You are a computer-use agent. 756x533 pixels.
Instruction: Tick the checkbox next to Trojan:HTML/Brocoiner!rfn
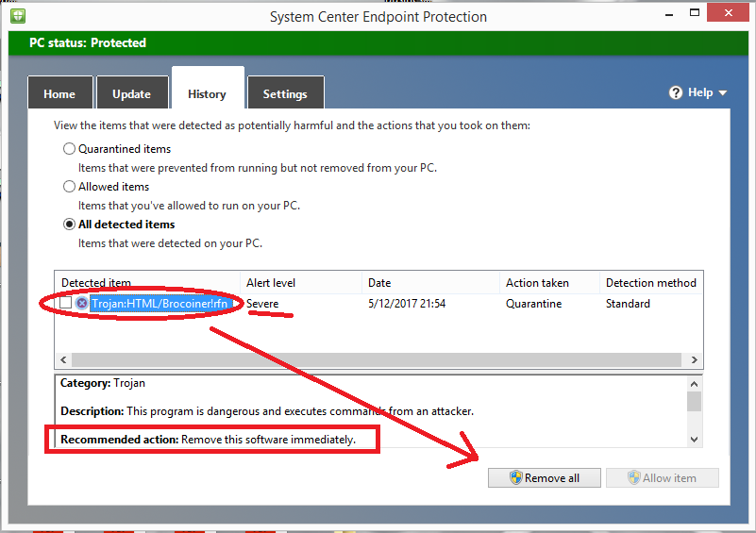click(x=65, y=303)
